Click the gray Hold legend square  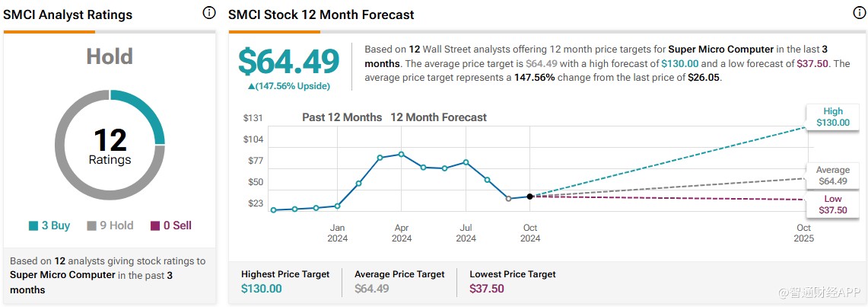[92, 226]
